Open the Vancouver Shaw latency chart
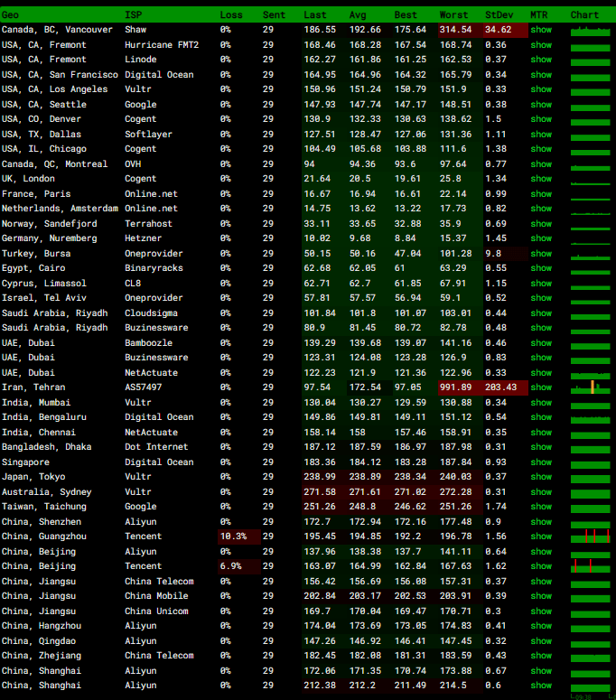The image size is (616, 700). tap(590, 32)
